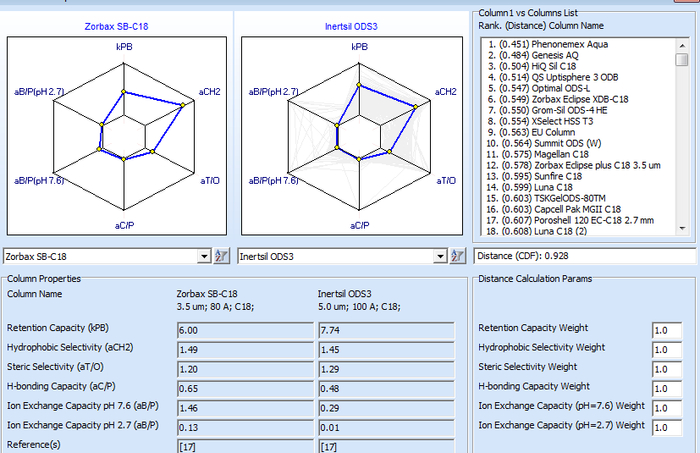The height and width of the screenshot is (453, 700).
Task: Click the Zorbax SB-C18 radar chart title
Action: (117, 26)
